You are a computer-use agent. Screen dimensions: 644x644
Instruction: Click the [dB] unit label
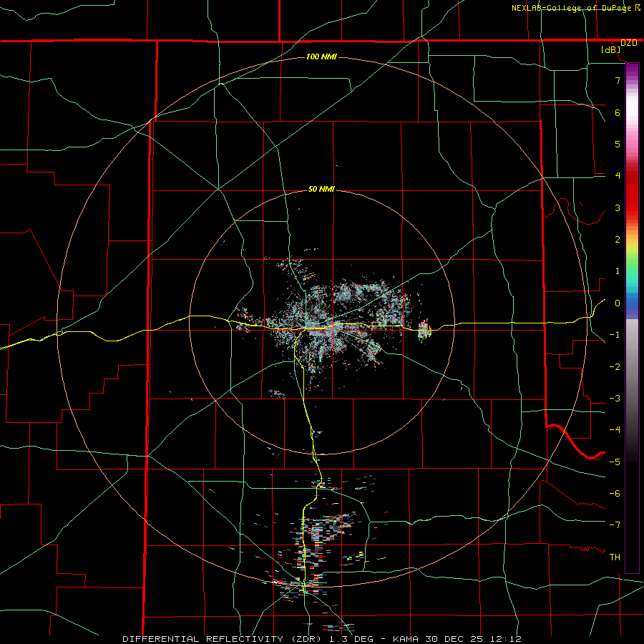pos(611,50)
